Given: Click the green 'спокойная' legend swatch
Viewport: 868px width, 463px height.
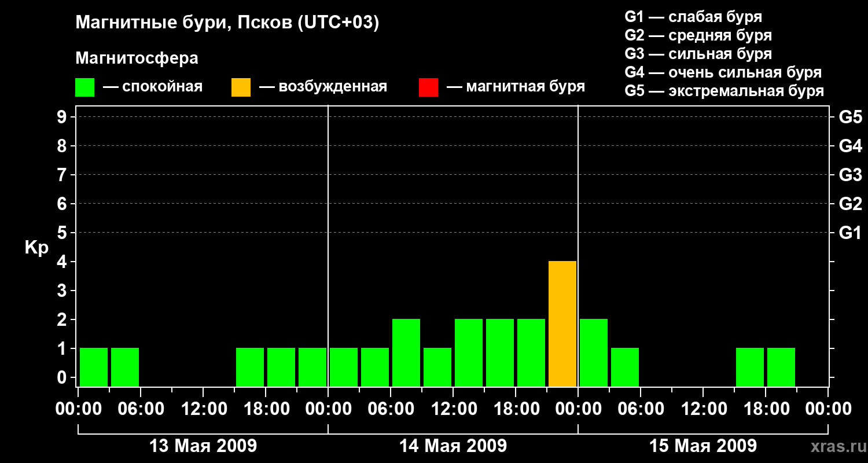Looking at the screenshot, I should [x=84, y=87].
